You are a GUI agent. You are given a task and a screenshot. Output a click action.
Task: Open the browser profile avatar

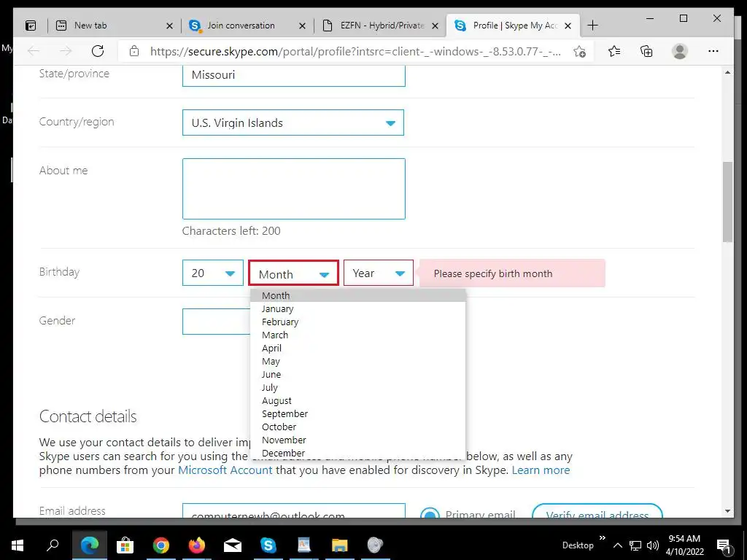(680, 51)
